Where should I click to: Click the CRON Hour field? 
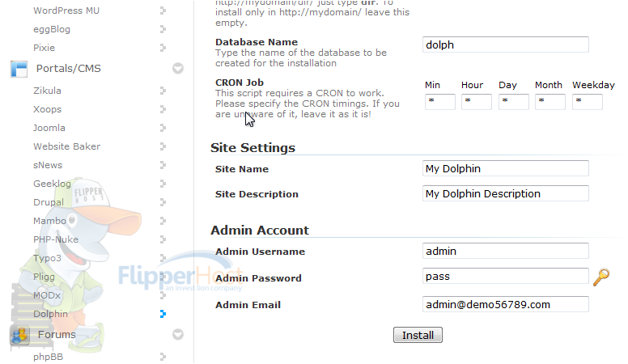[x=476, y=102]
